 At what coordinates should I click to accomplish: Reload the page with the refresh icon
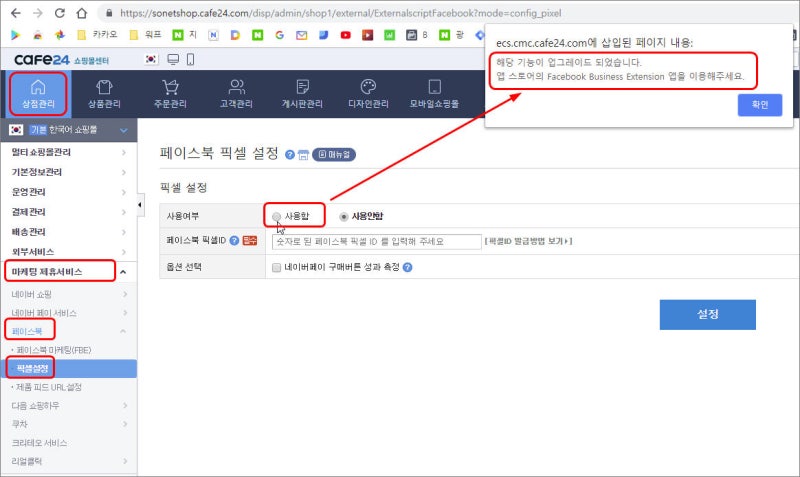point(60,13)
